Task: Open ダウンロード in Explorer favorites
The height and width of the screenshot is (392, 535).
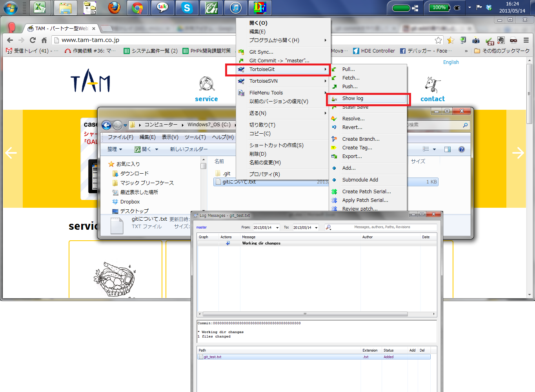Action: coord(130,173)
